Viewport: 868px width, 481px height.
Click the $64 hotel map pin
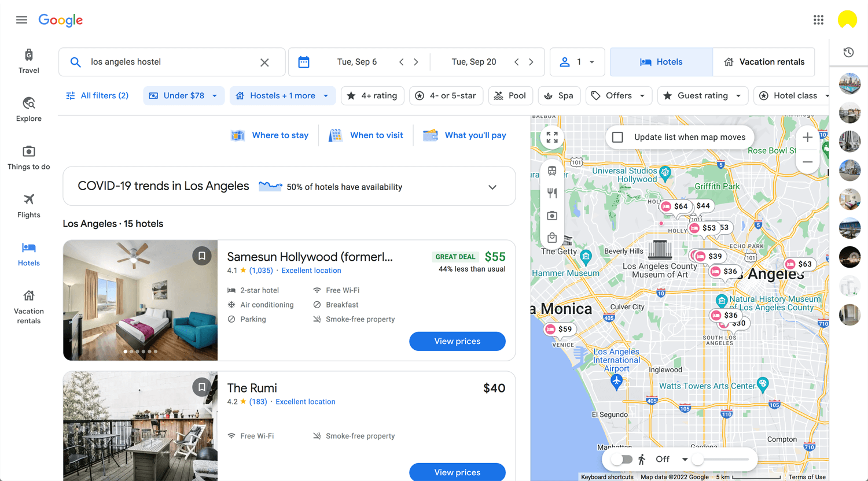coord(675,206)
